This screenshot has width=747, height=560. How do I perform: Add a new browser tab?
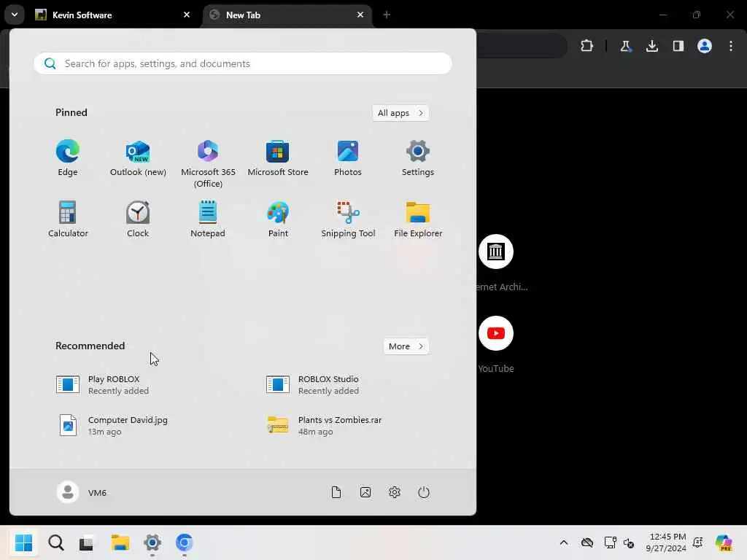click(x=387, y=15)
